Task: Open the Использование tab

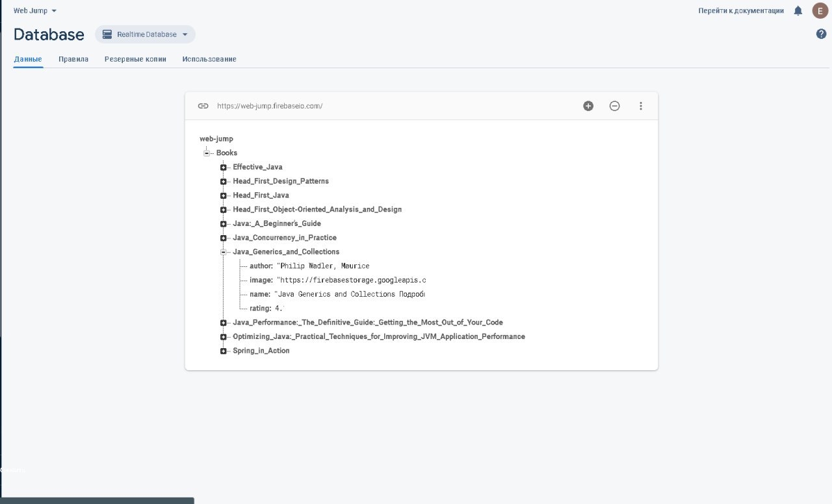Action: (209, 59)
